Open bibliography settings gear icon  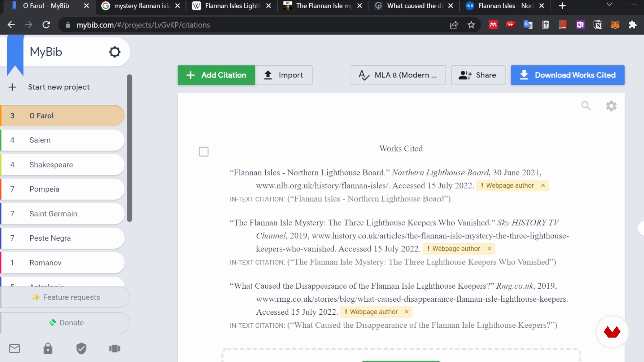(611, 106)
